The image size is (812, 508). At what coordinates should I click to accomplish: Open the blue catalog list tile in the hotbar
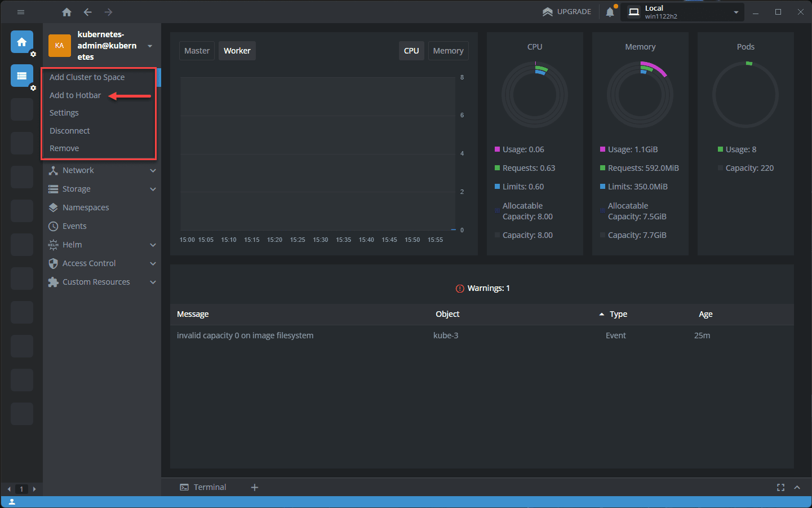click(22, 76)
